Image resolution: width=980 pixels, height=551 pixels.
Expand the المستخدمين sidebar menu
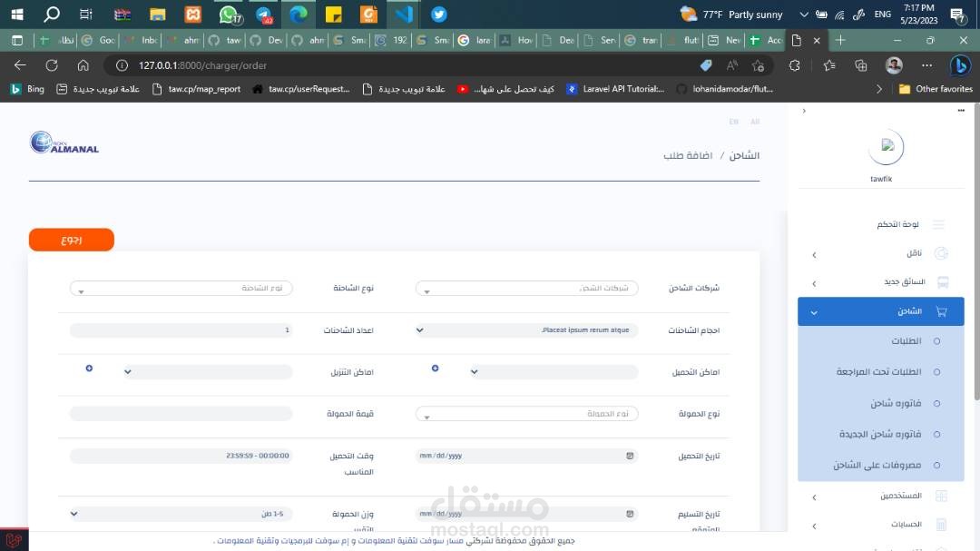click(x=880, y=496)
